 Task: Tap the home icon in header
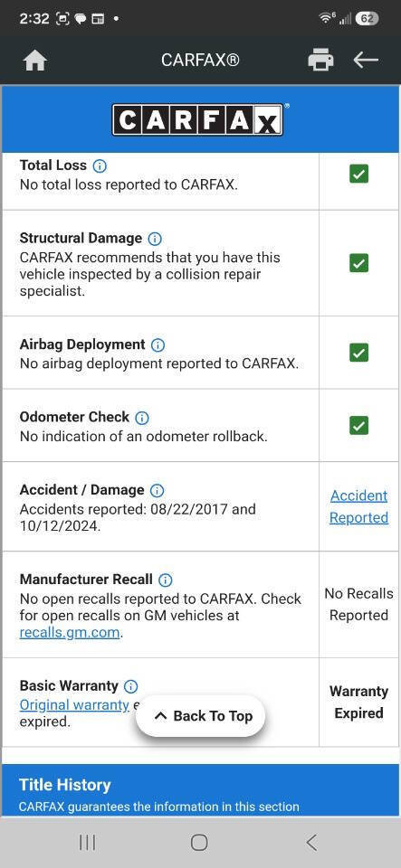[34, 61]
